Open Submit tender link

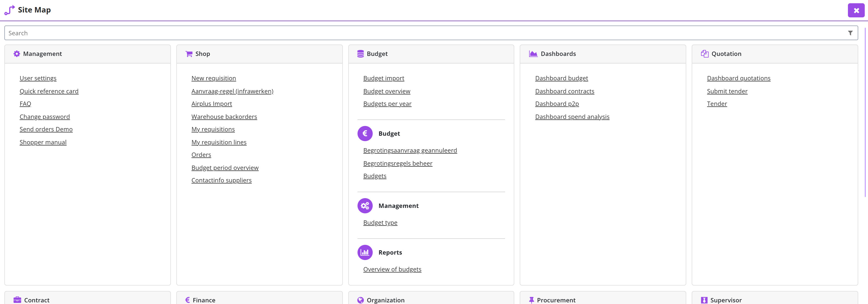pyautogui.click(x=727, y=91)
